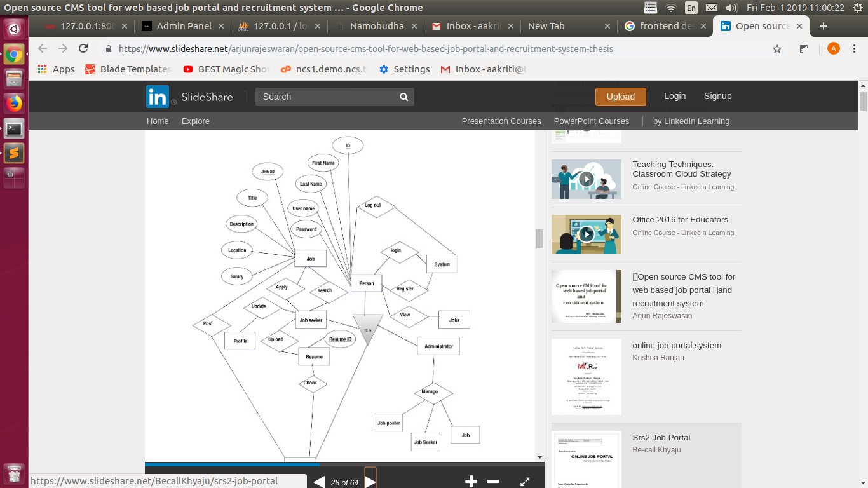
Task: Go back in browser history
Action: point(43,49)
